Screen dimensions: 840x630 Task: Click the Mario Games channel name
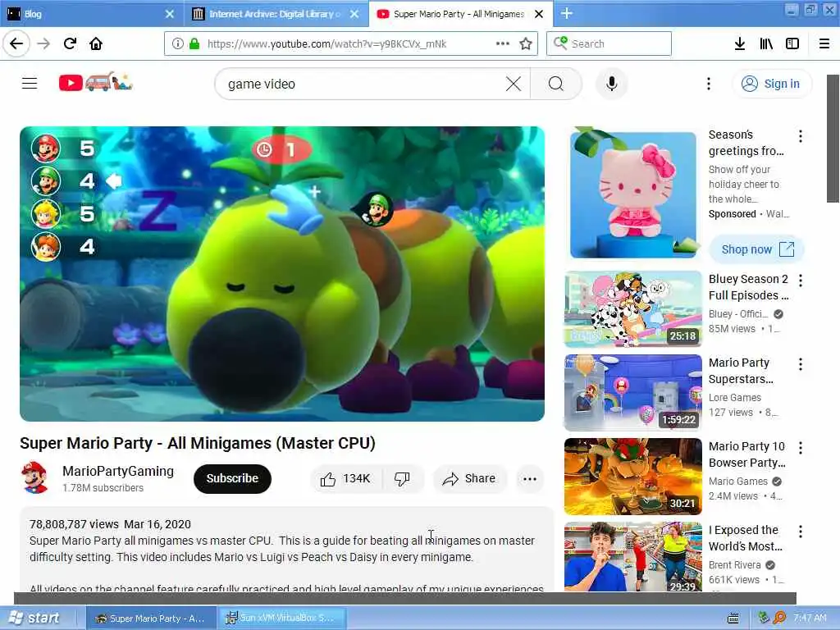coord(737,481)
